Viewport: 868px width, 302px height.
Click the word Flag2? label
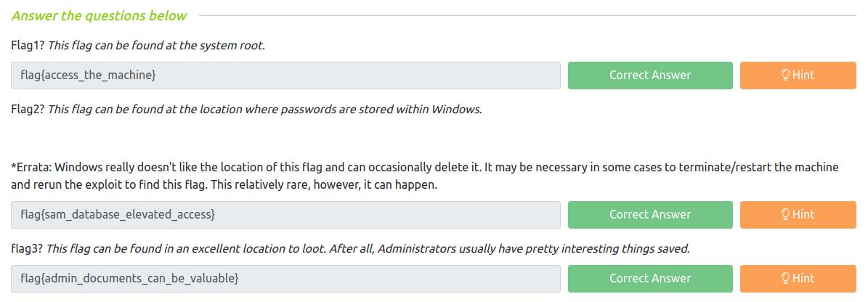pyautogui.click(x=28, y=109)
